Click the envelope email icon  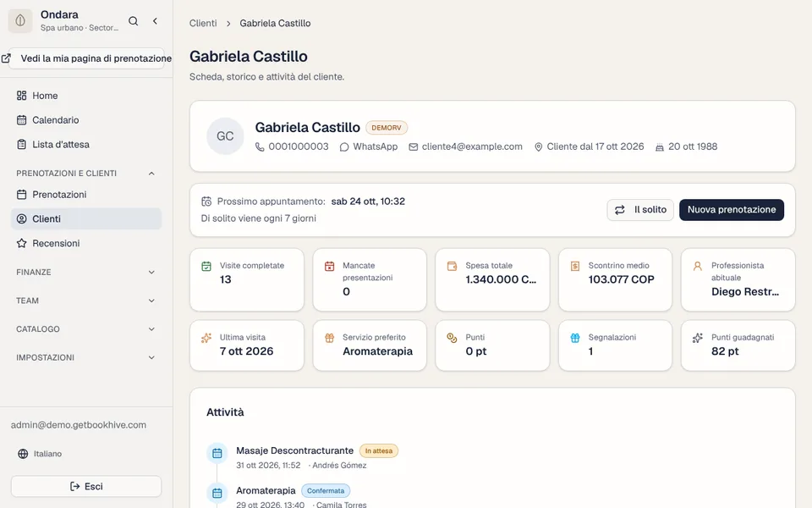pos(414,147)
